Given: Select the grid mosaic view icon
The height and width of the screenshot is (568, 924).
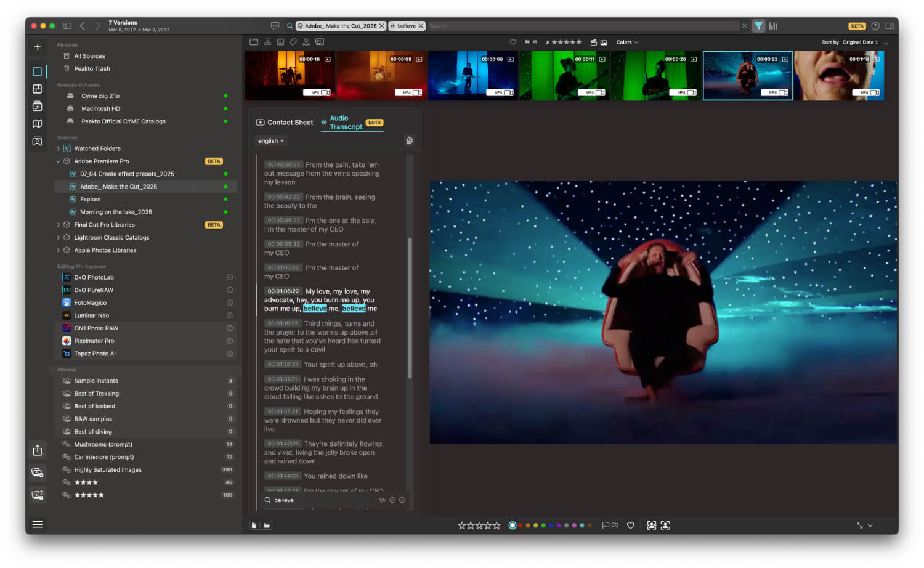Looking at the screenshot, I should pos(37,89).
